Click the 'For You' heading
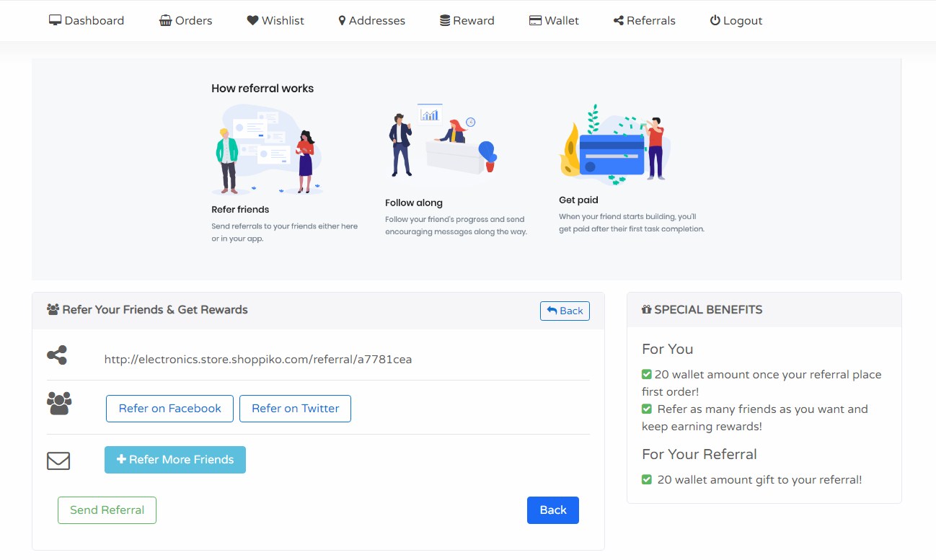The height and width of the screenshot is (560, 936). [x=668, y=350]
